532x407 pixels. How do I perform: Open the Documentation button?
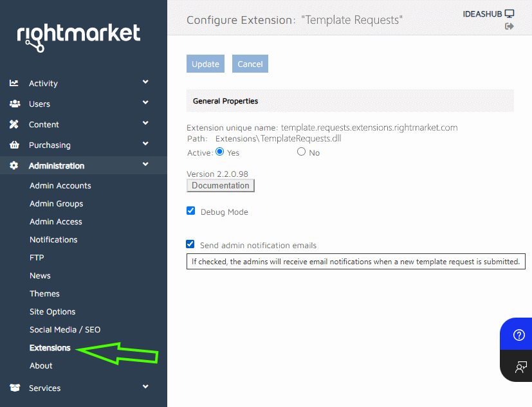[x=221, y=186]
